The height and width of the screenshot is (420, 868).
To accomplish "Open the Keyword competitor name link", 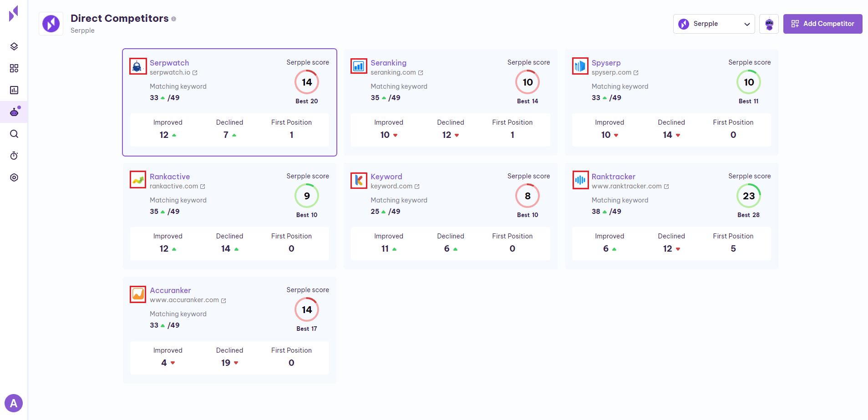I will tap(386, 177).
